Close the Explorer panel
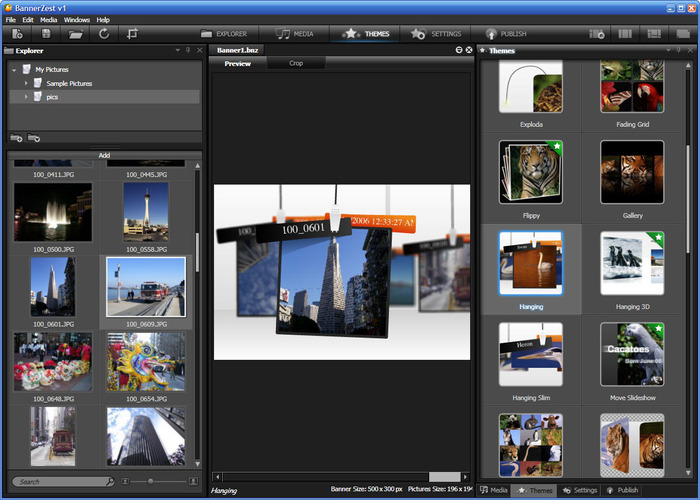The width and height of the screenshot is (700, 500). 199,50
